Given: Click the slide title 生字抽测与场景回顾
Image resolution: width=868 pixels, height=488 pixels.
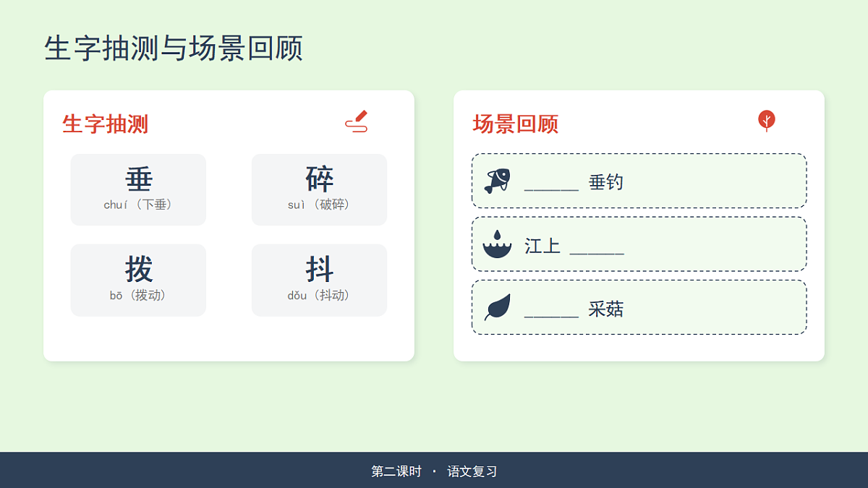Looking at the screenshot, I should click(x=174, y=48).
